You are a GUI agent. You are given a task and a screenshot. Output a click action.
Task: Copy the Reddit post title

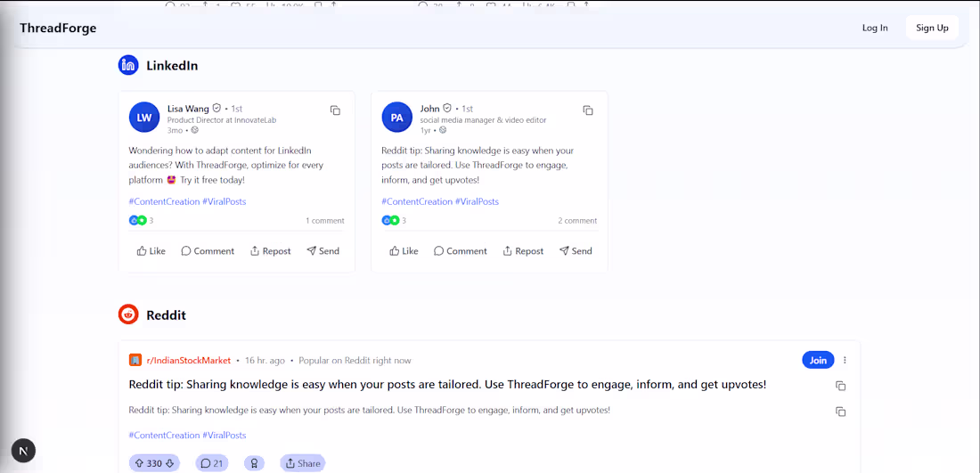[841, 386]
